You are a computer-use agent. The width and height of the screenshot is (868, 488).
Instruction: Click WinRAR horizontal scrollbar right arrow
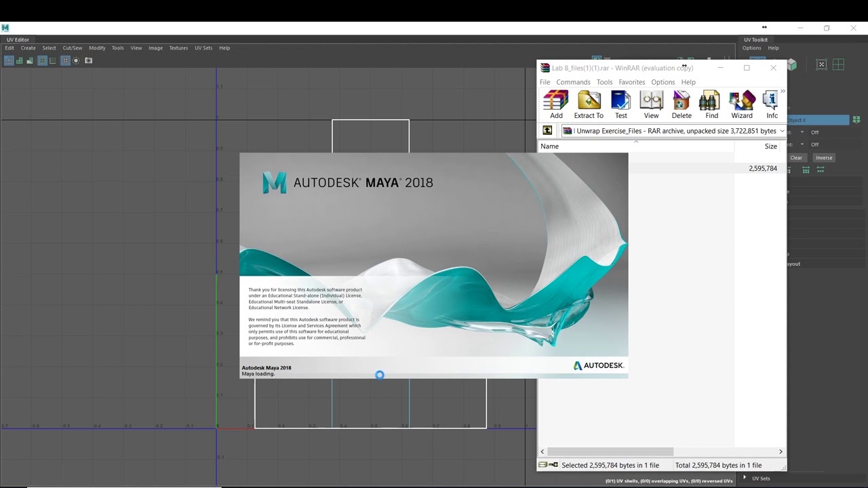[781, 451]
